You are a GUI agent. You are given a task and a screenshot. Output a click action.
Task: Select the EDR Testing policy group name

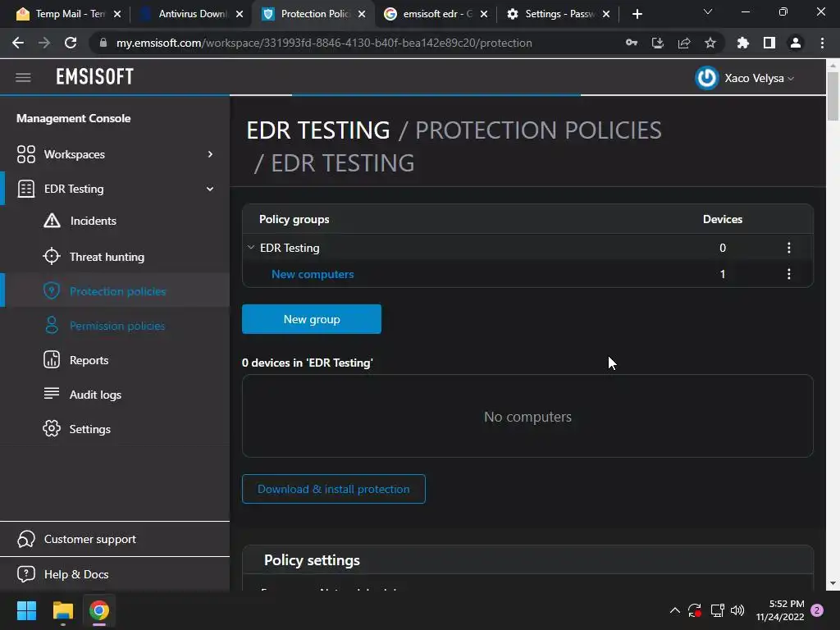coord(290,248)
